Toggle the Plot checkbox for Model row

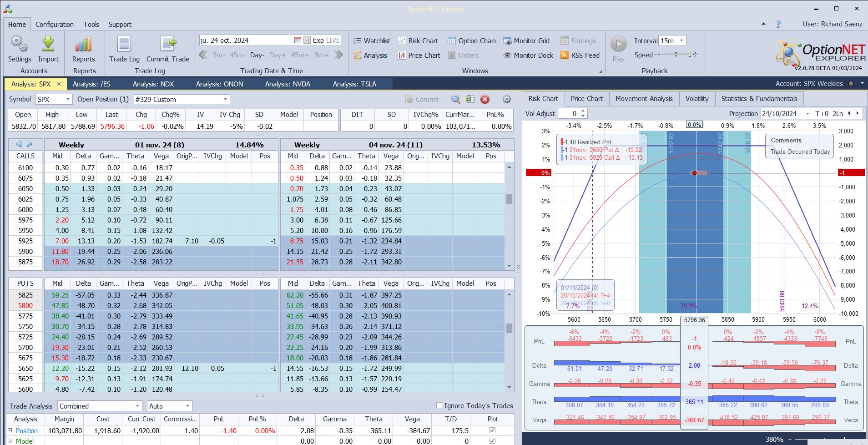(x=492, y=440)
